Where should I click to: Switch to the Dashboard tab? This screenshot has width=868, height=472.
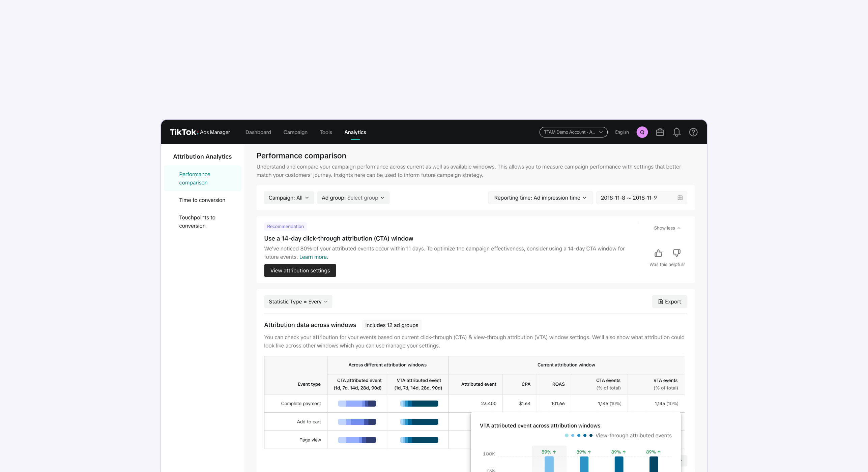pos(258,132)
